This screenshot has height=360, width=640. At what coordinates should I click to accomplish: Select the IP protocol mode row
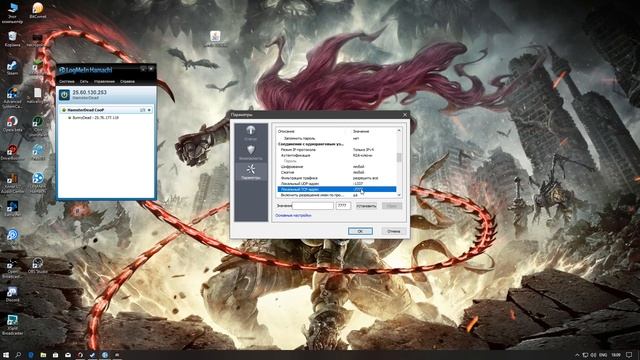point(337,149)
